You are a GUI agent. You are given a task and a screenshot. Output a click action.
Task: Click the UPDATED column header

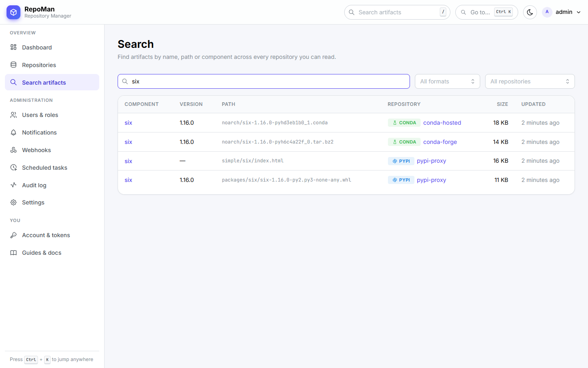[x=533, y=104]
